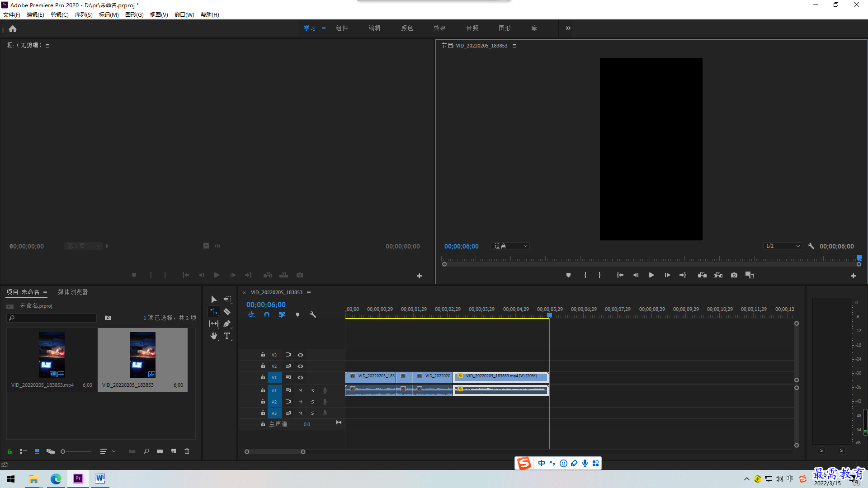Image resolution: width=868 pixels, height=488 pixels.
Task: Open Source monitor panel menu
Action: pos(47,46)
